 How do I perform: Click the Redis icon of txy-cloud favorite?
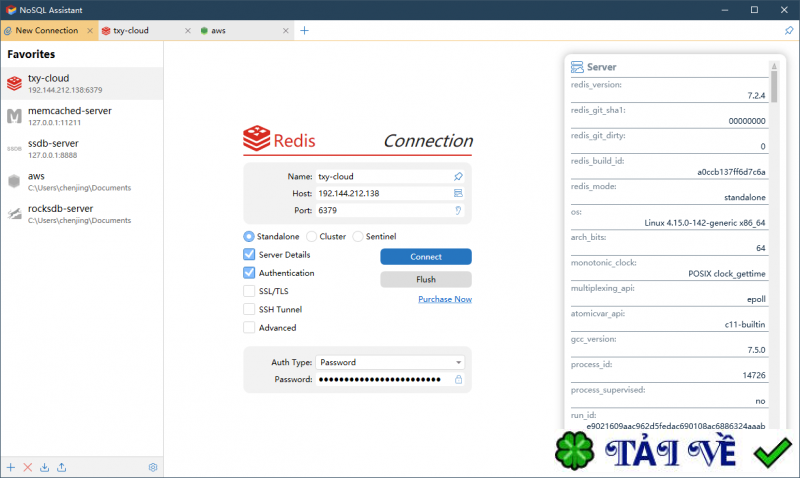pos(14,83)
